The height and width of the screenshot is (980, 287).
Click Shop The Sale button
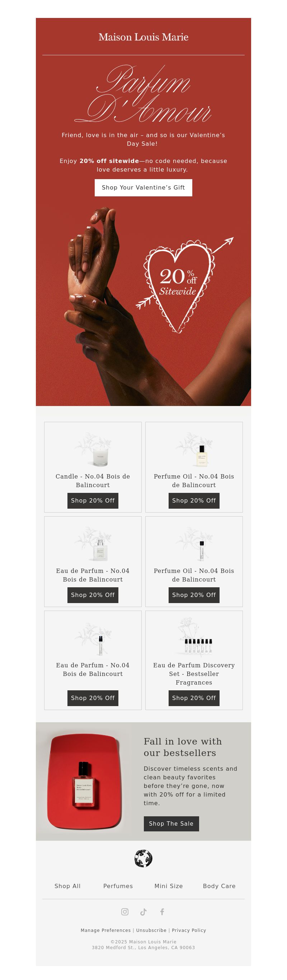coord(171,823)
